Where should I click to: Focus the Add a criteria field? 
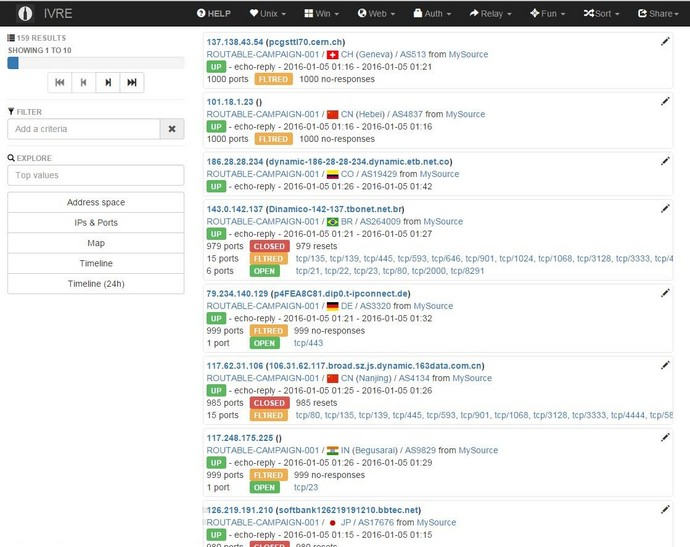[x=84, y=129]
